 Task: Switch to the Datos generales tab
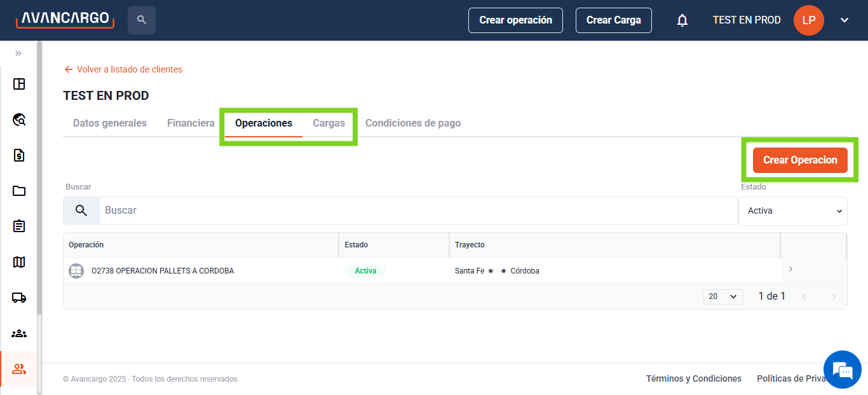(x=110, y=123)
